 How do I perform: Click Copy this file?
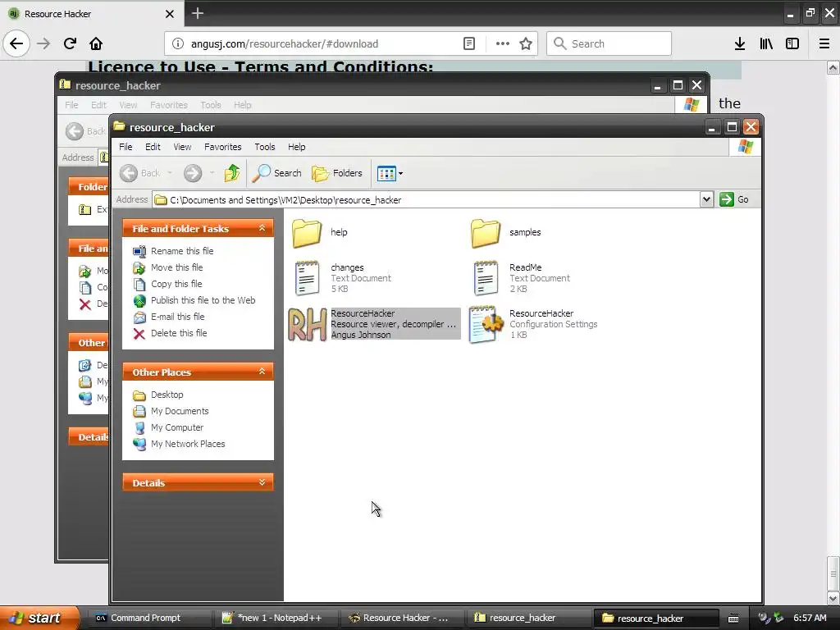176,284
